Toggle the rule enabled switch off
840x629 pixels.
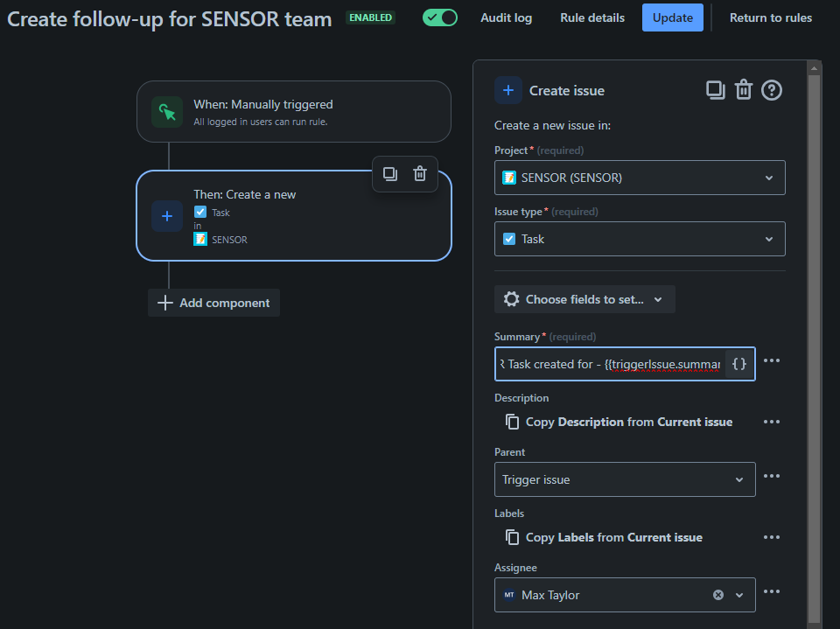coord(440,17)
